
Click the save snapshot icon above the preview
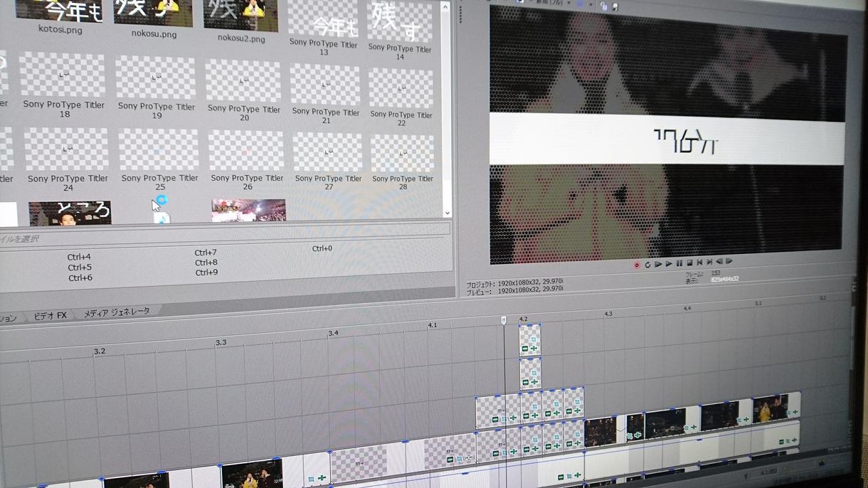click(x=615, y=6)
